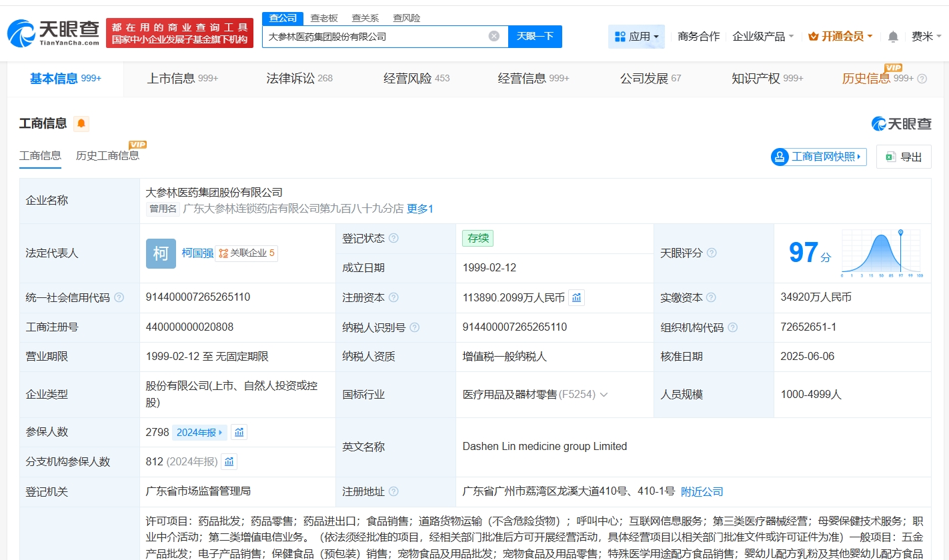Click help icon beside 统一社会信用代码
Image resolution: width=949 pixels, height=560 pixels.
pos(119,298)
